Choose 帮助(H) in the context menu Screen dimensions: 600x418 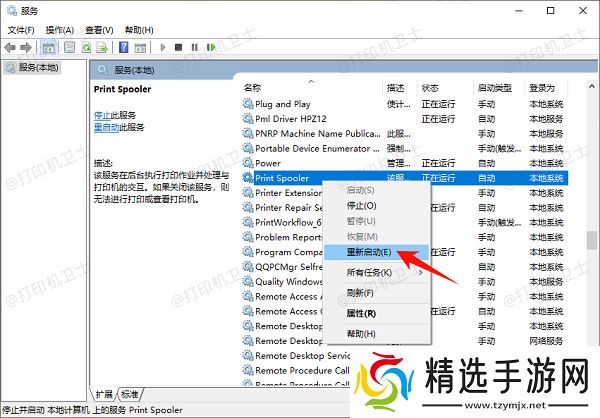tap(377, 334)
